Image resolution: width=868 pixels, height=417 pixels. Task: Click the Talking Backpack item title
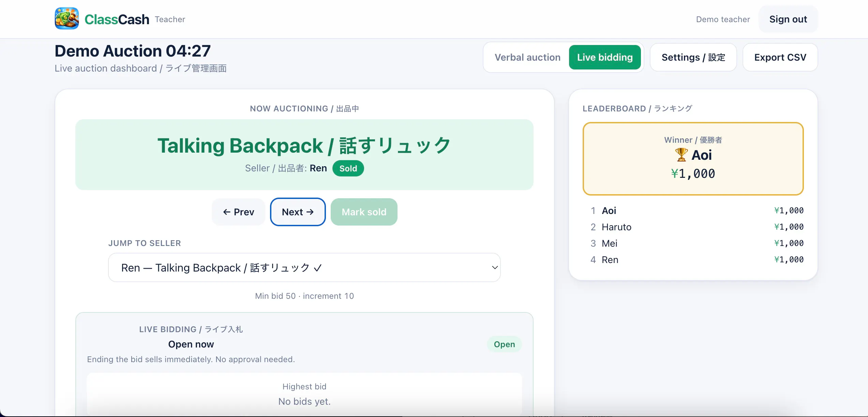coord(304,146)
